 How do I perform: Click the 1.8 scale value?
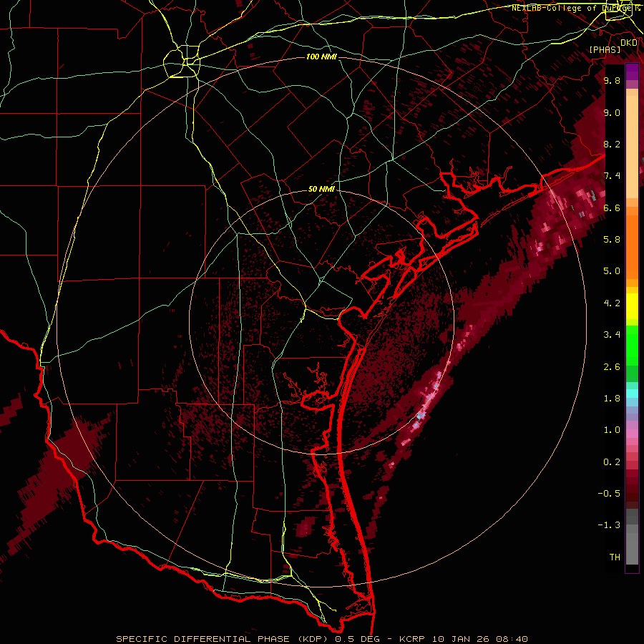pos(612,398)
